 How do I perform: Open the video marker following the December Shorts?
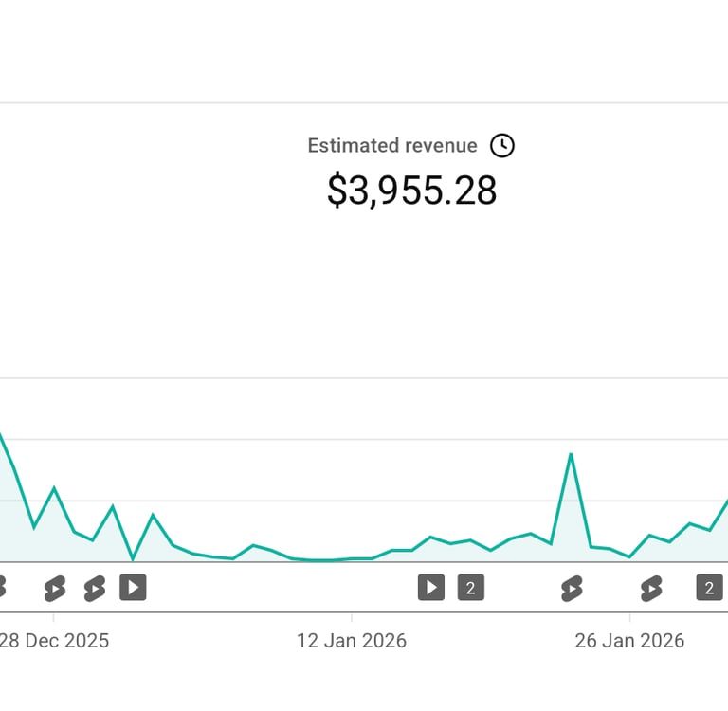click(x=133, y=588)
